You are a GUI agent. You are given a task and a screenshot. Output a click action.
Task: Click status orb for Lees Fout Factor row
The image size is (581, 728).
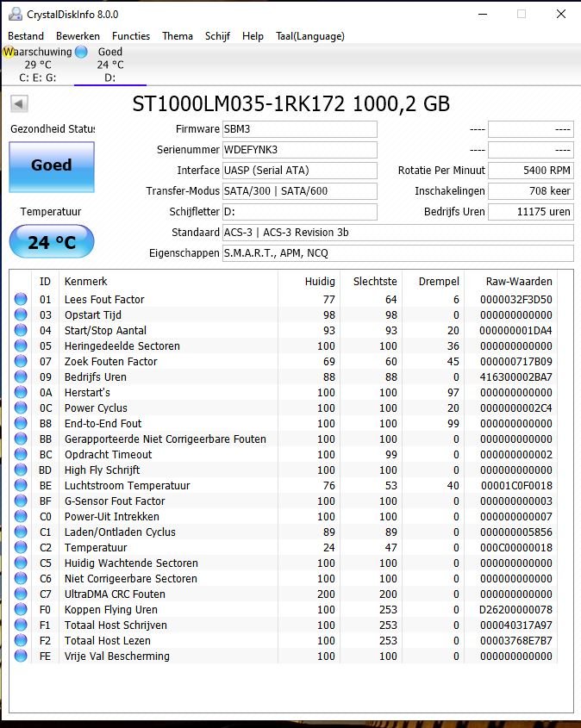coord(21,299)
